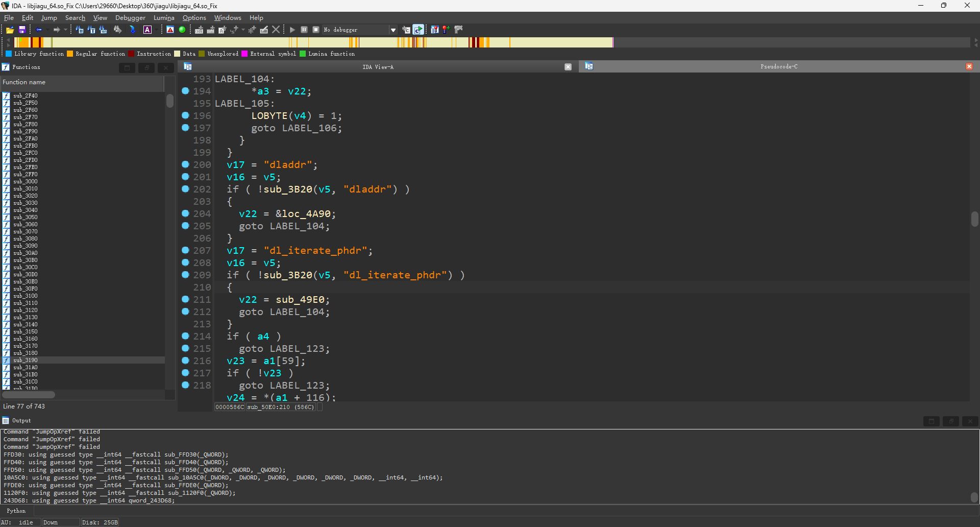The width and height of the screenshot is (980, 527).
Task: Toggle breakpoint dot on line 214
Action: [x=186, y=336]
